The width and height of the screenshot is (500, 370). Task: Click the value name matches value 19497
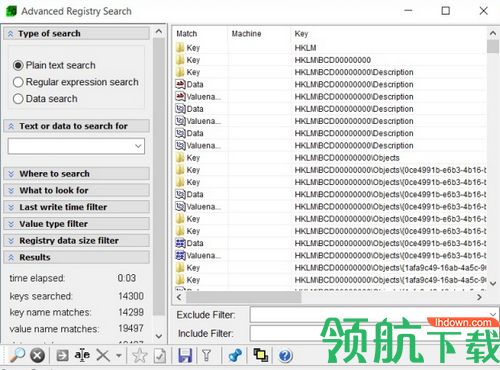(x=131, y=329)
